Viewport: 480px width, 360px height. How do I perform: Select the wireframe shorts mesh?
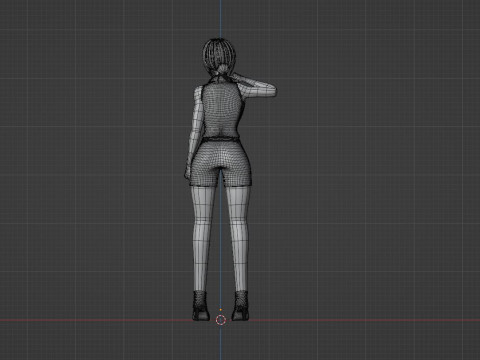220,163
